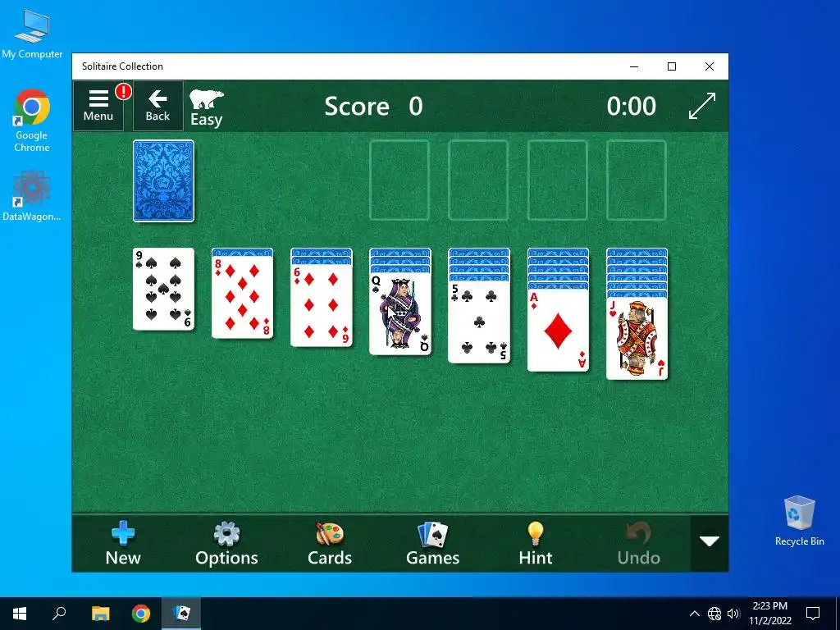Select the 6 of diamonds card
Viewport: 840px width, 630px height.
point(321,306)
